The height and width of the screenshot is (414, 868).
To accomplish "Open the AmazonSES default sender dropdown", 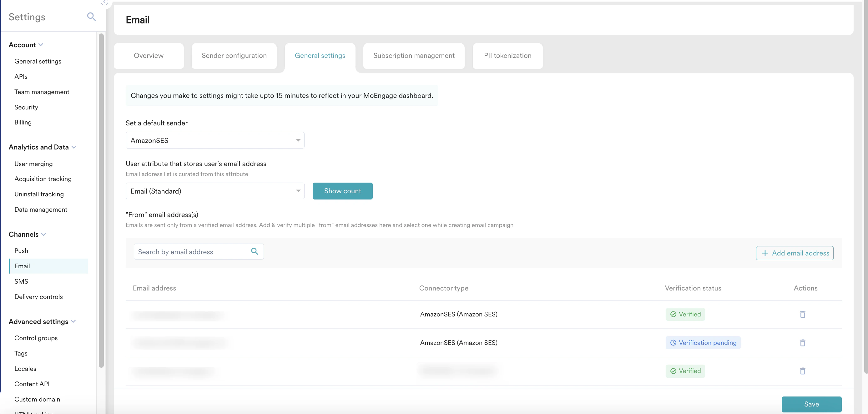I will point(215,140).
